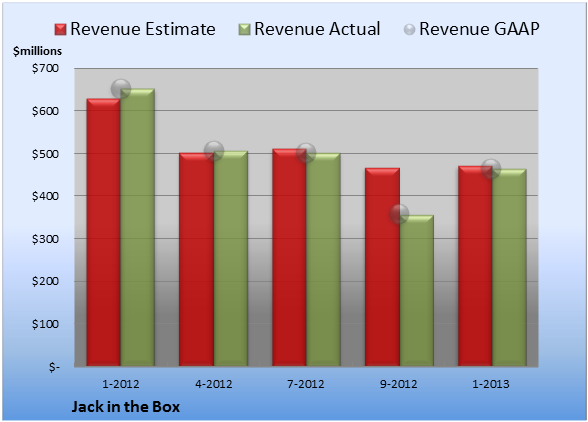This screenshot has height=422, width=588.
Task: Click the '$300' y-axis label
Action: click(x=45, y=239)
